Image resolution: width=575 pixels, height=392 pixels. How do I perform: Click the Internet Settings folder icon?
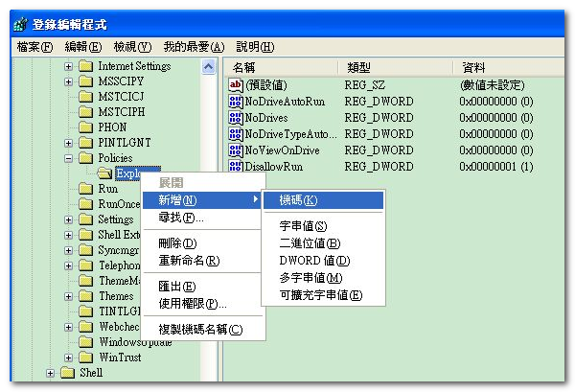click(x=86, y=66)
